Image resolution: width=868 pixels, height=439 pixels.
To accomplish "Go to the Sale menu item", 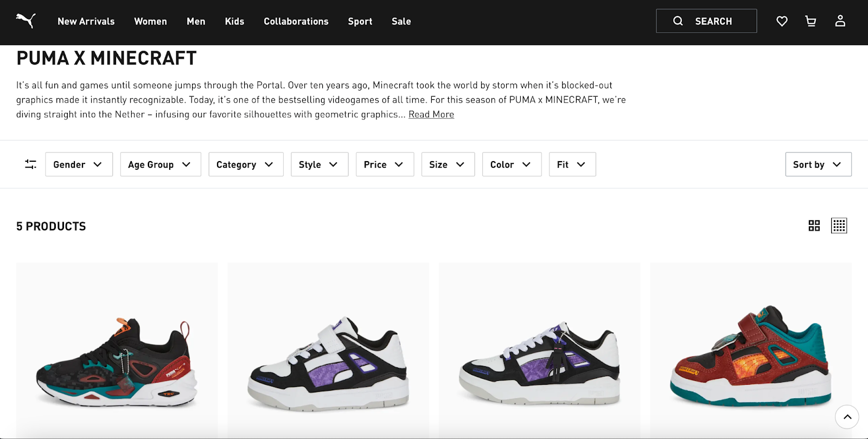I will (x=401, y=22).
